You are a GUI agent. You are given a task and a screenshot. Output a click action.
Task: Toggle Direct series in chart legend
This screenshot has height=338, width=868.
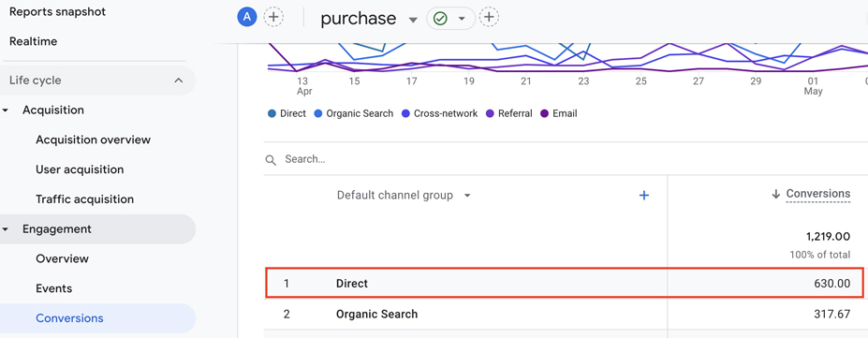pos(287,113)
